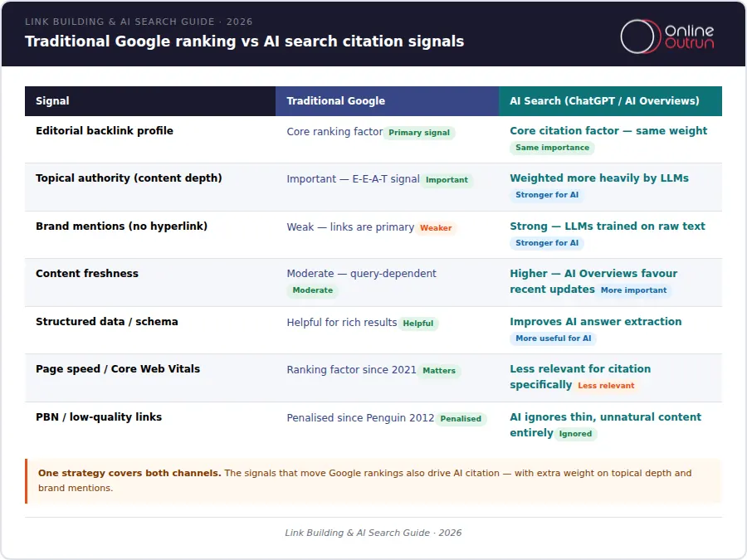Click the green Helpful badge
The height and width of the screenshot is (560, 747).
418,324
